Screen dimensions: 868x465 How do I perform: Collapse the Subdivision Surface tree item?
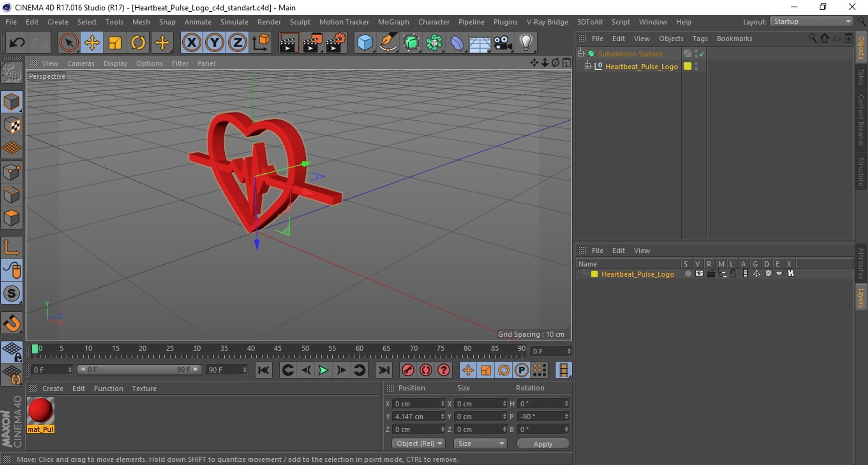pos(581,53)
